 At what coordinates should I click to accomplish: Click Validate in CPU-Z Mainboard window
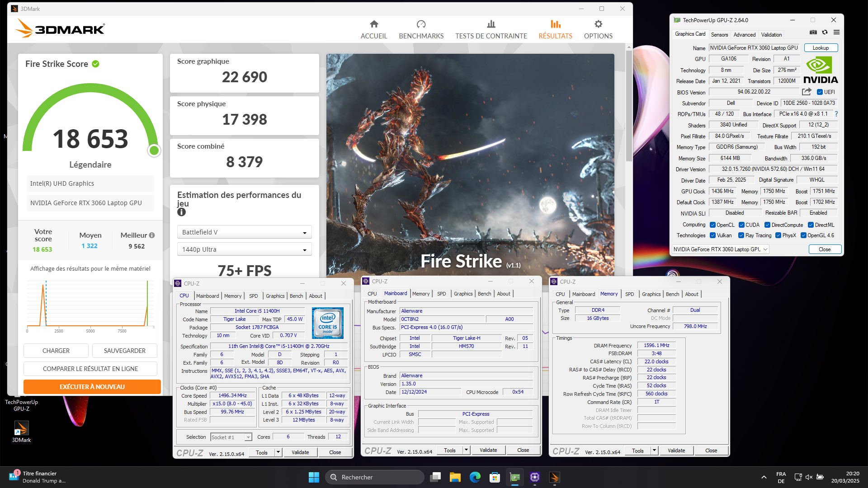click(488, 450)
